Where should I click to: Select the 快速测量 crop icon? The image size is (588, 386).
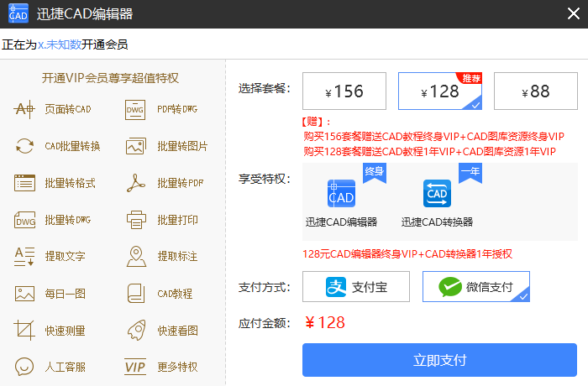(x=24, y=330)
